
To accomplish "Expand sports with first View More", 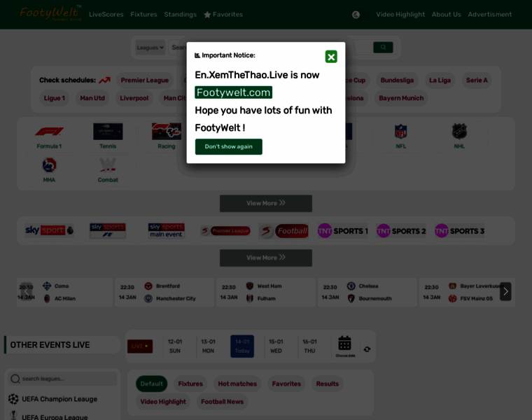I will coord(266,203).
